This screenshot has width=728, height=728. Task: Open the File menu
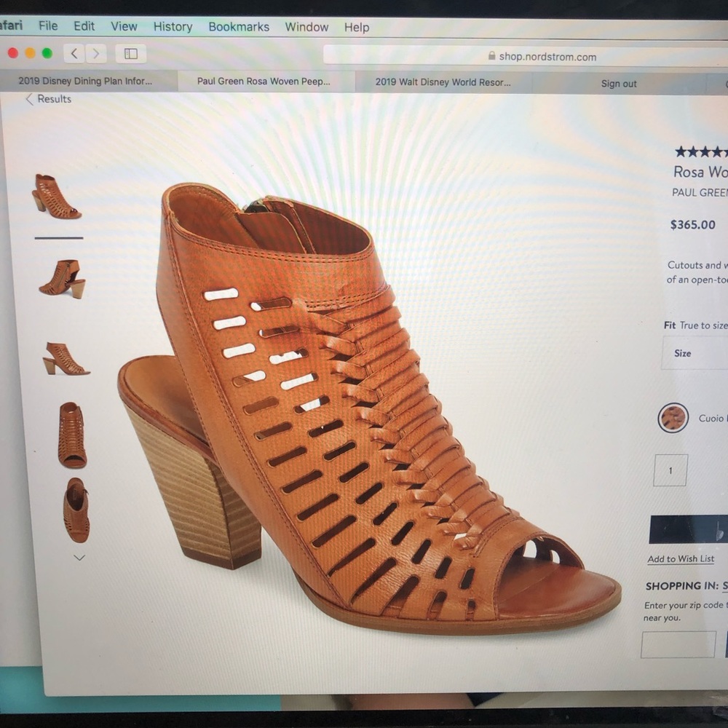pyautogui.click(x=48, y=26)
